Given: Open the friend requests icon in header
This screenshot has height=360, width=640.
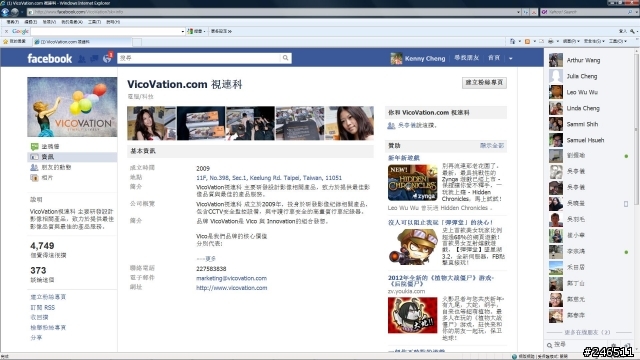Looking at the screenshot, I should pyautogui.click(x=82, y=59).
